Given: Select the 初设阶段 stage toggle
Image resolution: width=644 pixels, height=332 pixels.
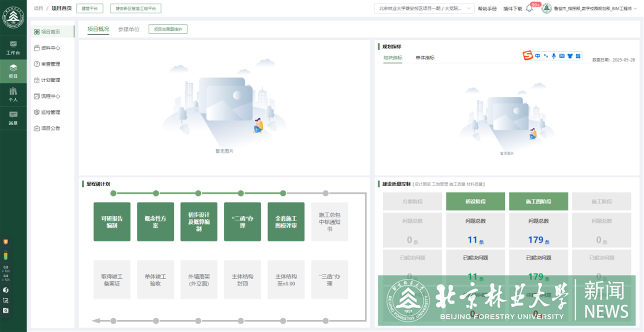Looking at the screenshot, I should tap(475, 201).
